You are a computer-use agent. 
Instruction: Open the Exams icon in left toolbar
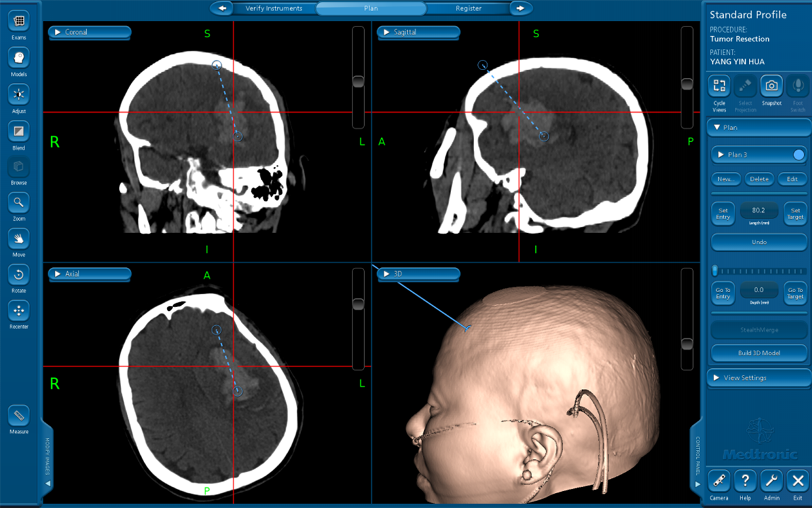(19, 21)
